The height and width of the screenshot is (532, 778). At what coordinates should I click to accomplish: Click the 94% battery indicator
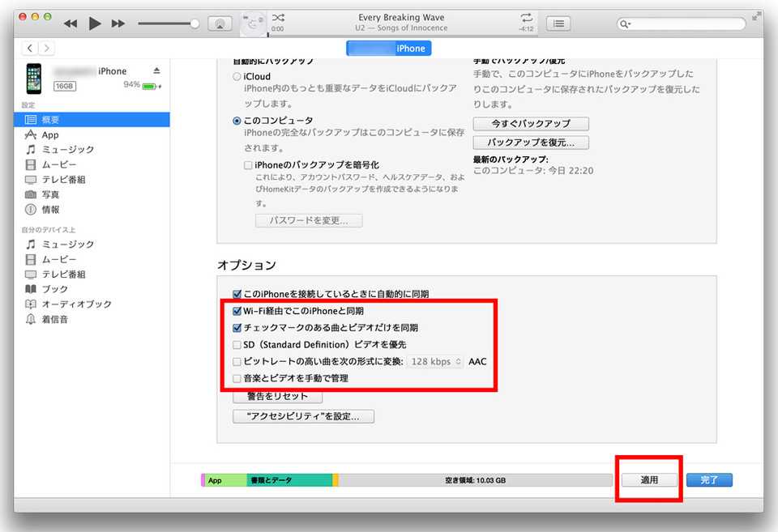pos(142,85)
